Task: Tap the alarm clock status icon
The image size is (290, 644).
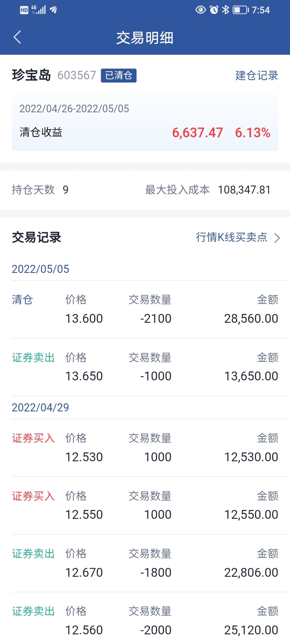Action: (214, 10)
